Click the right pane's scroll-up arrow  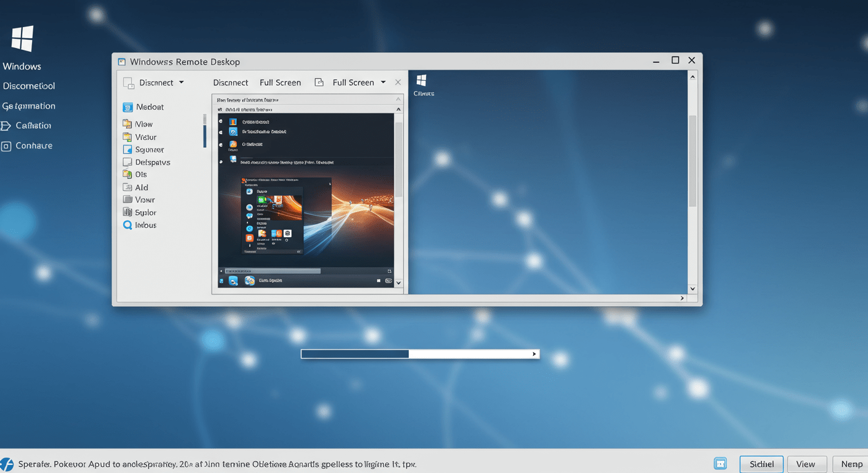[x=692, y=77]
